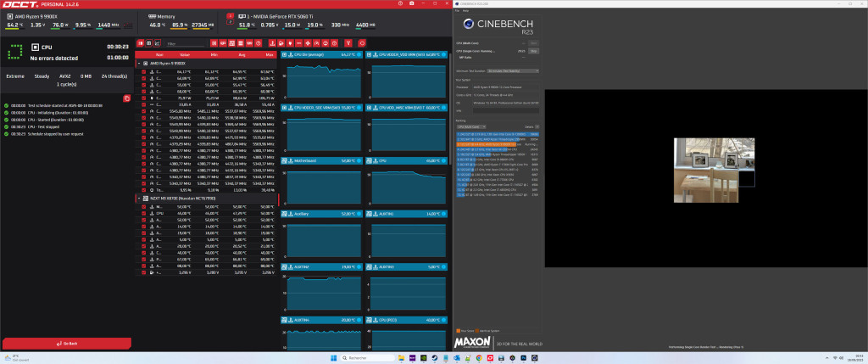Uncheck the sensor row showing 3,296 V
The image size is (868, 364).
click(144, 272)
